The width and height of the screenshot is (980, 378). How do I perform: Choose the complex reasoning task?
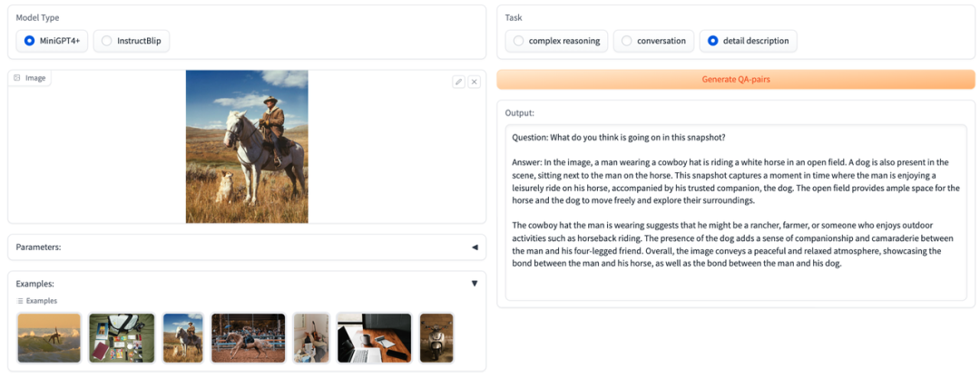click(556, 41)
